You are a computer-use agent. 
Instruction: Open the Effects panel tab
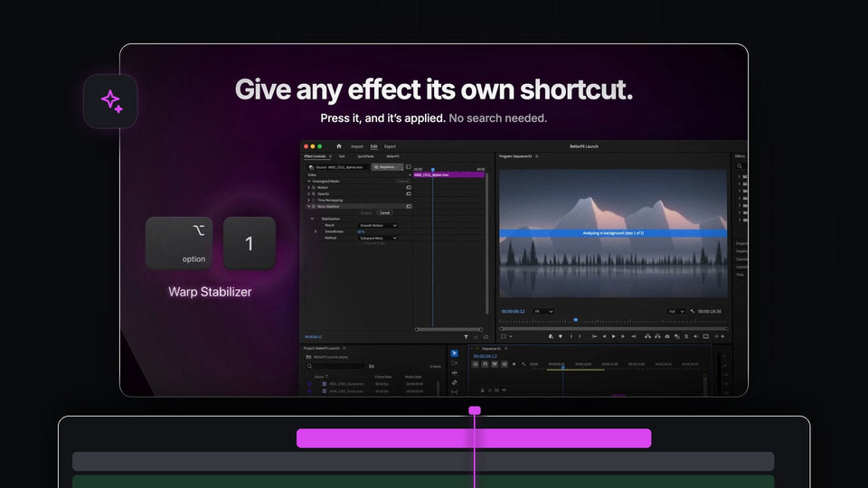pos(741,156)
